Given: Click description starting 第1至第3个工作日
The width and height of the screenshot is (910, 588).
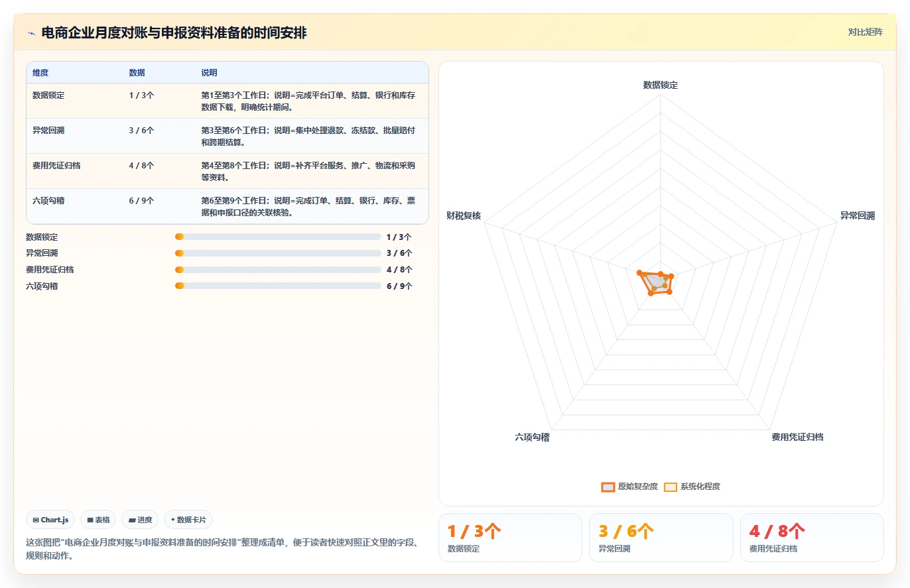Looking at the screenshot, I should (x=308, y=101).
